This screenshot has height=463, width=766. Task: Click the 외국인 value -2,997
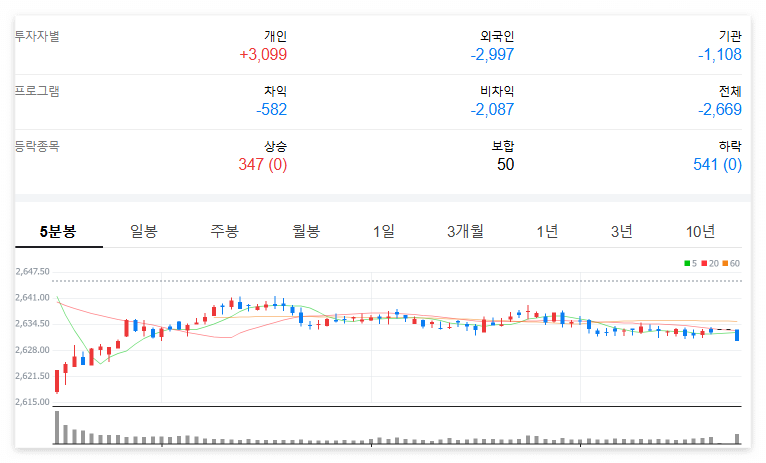[x=492, y=54]
